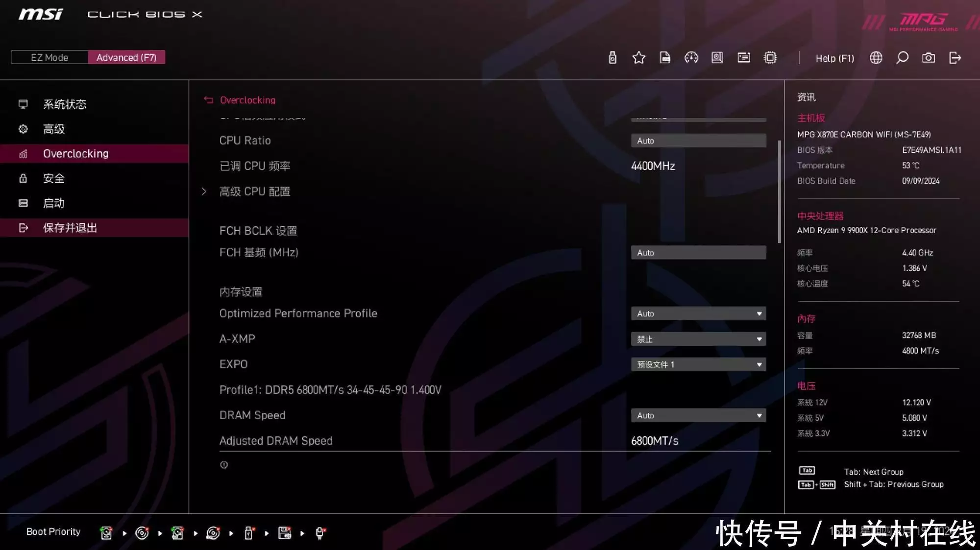The image size is (980, 550).
Task: Select the USB key boot device icon
Action: [x=248, y=532]
